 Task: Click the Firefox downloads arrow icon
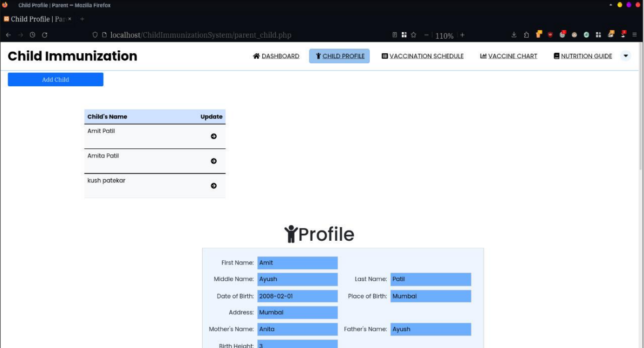(514, 35)
